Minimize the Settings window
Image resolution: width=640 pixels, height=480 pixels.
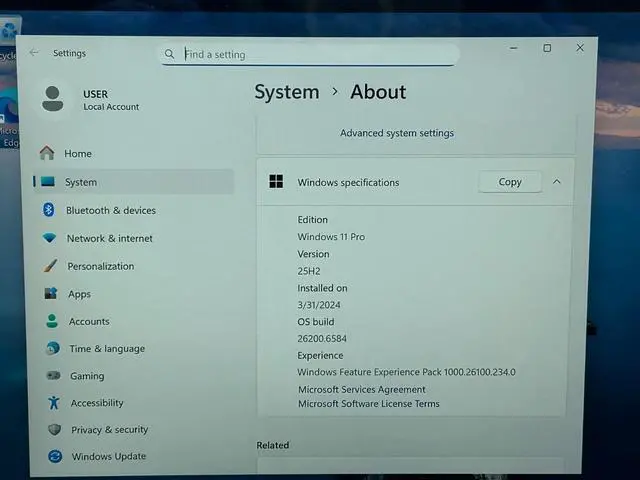tap(513, 48)
